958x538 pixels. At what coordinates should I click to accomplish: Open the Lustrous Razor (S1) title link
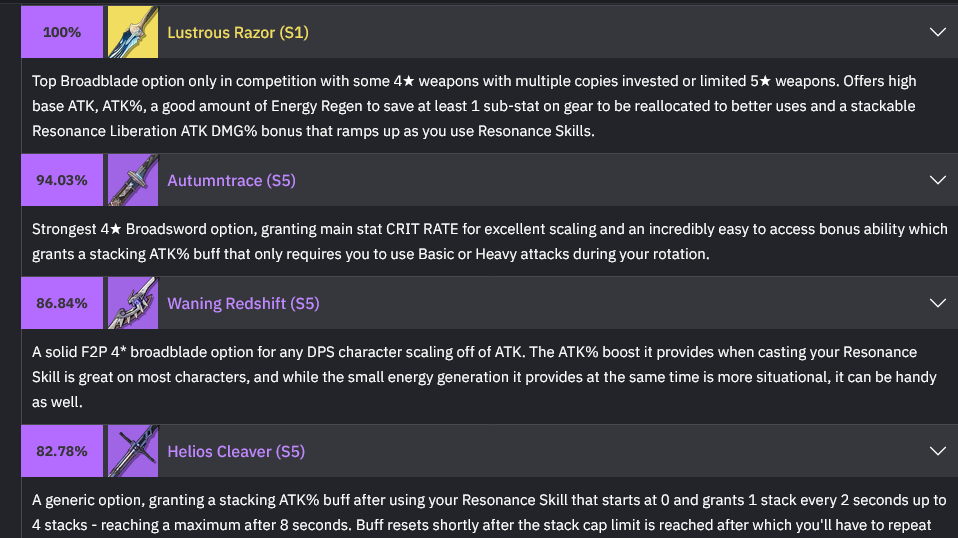pyautogui.click(x=238, y=32)
